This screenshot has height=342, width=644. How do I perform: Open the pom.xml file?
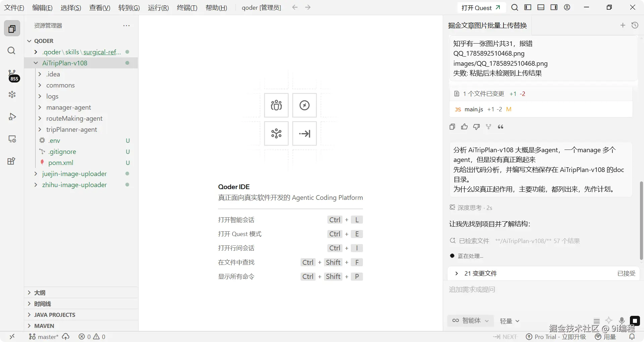click(x=81, y=163)
